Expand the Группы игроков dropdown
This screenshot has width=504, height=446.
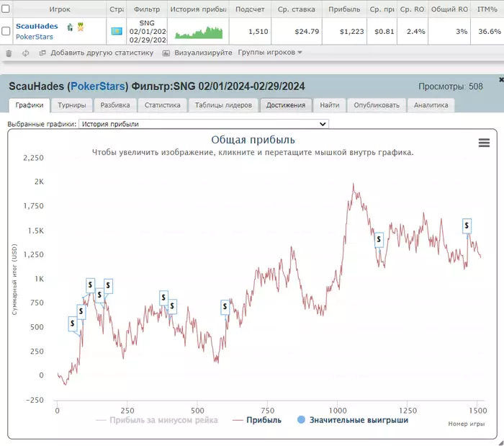(270, 53)
